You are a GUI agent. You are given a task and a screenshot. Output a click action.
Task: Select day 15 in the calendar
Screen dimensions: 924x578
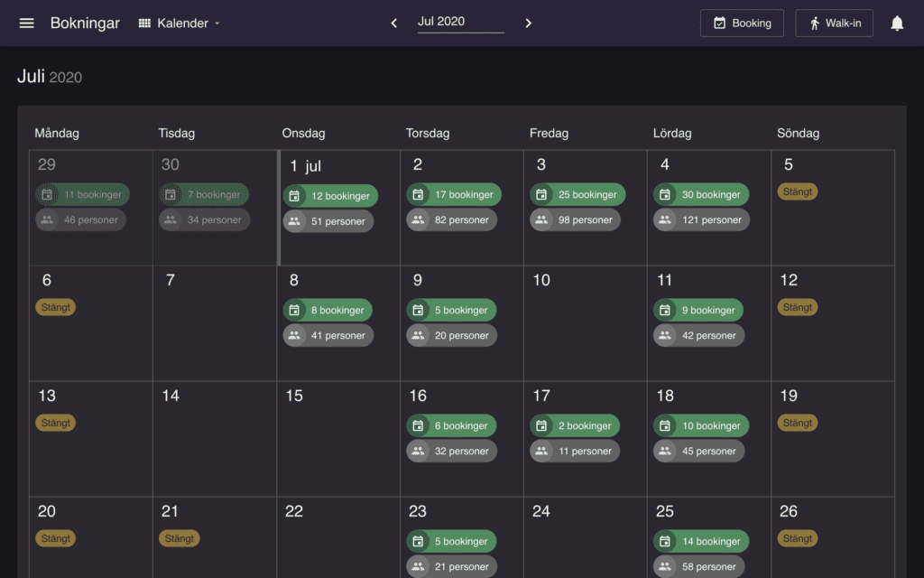point(294,396)
